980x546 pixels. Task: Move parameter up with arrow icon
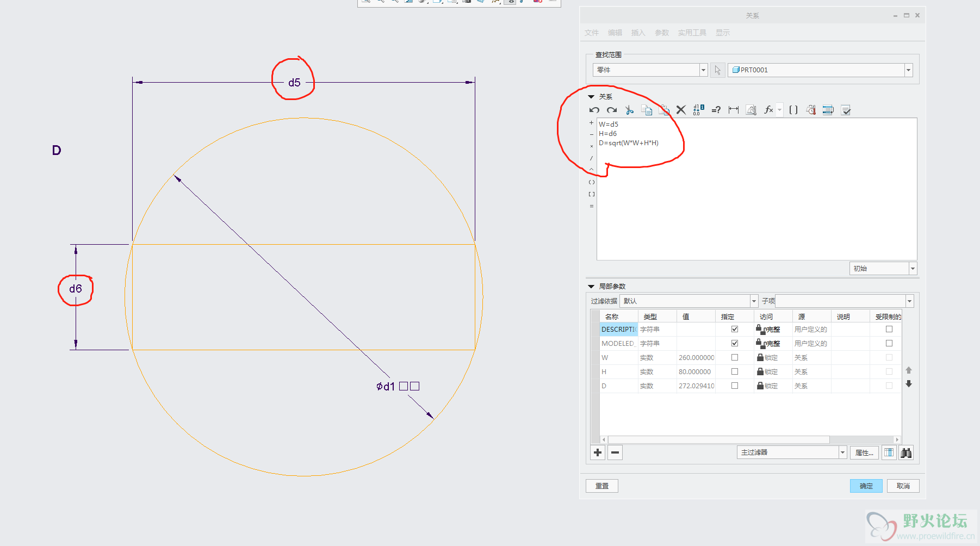point(908,370)
